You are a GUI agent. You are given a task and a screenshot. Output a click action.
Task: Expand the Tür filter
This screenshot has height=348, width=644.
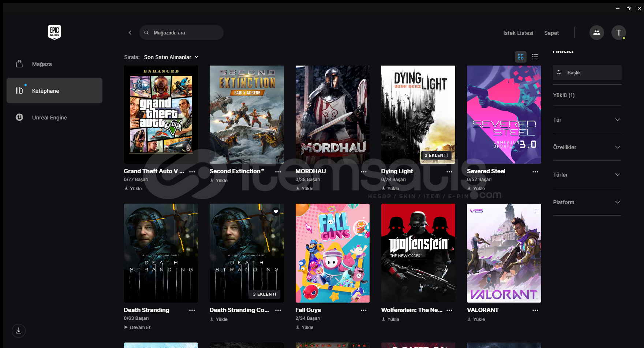pyautogui.click(x=587, y=120)
